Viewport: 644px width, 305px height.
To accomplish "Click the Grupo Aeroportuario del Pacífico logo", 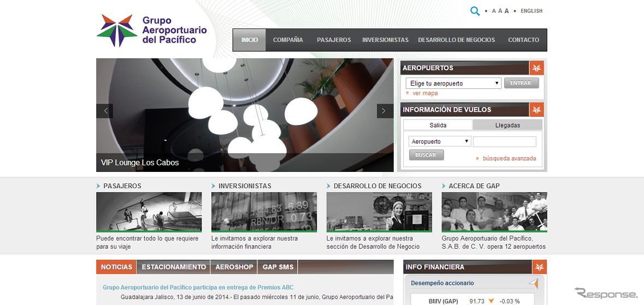I will coord(151,31).
